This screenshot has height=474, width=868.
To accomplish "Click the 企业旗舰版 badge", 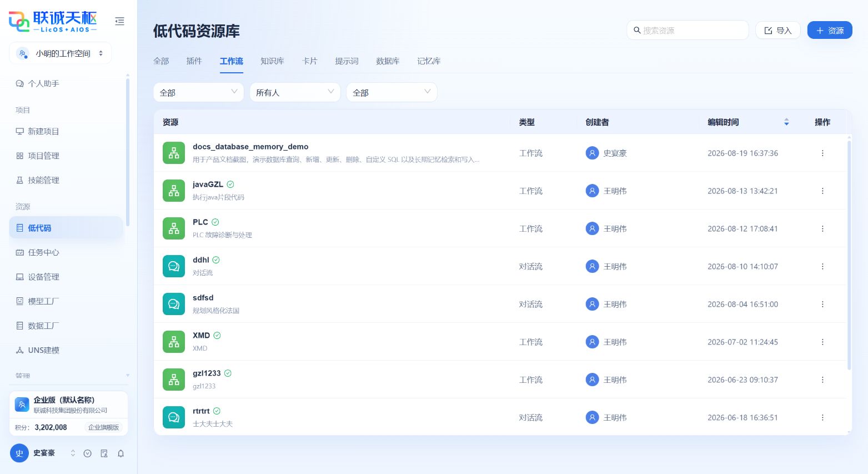I will (104, 427).
